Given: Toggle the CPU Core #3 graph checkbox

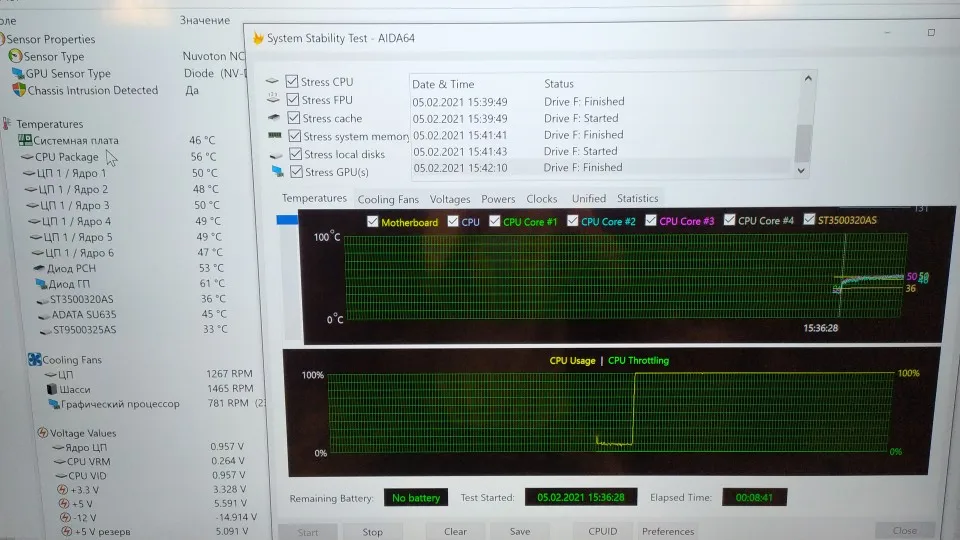Looking at the screenshot, I should click(x=651, y=220).
